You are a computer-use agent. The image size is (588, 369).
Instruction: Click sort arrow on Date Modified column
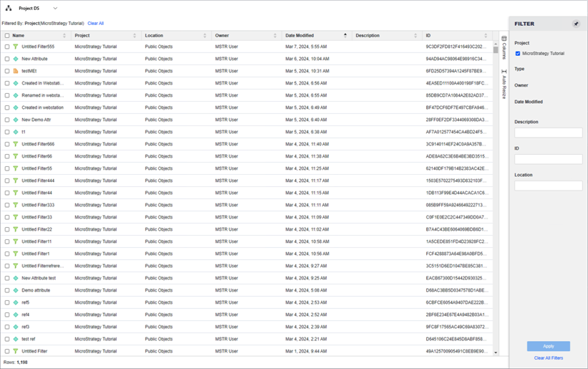click(345, 35)
